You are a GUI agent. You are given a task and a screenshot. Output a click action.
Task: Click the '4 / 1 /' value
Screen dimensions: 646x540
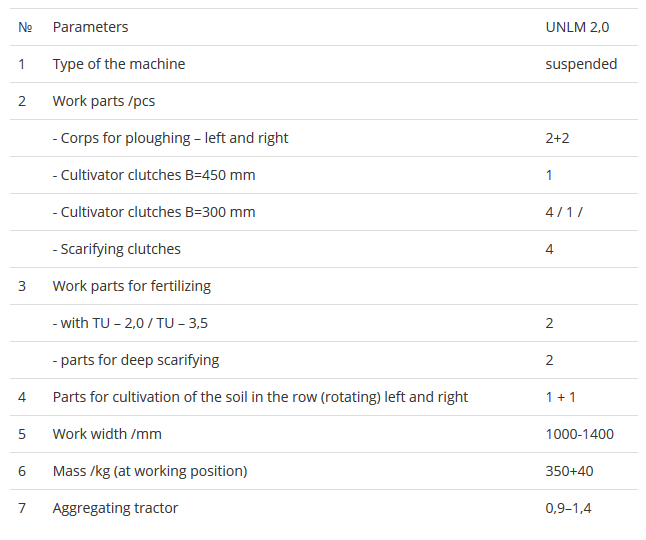click(564, 212)
